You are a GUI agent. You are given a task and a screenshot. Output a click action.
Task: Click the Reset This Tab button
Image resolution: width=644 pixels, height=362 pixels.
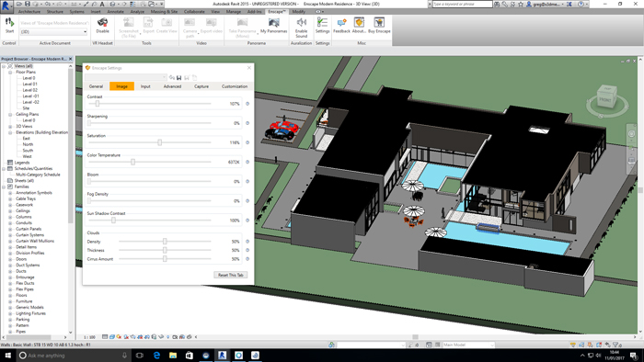coord(231,275)
